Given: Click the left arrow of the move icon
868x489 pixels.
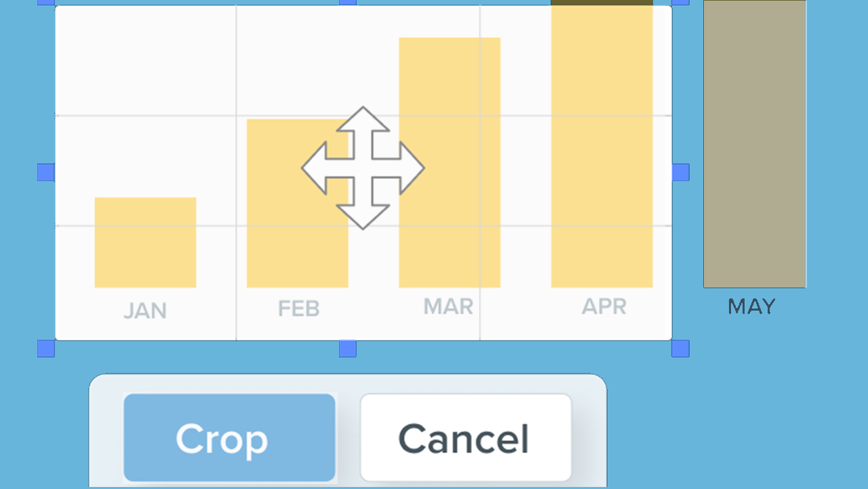Looking at the screenshot, I should coord(319,167).
